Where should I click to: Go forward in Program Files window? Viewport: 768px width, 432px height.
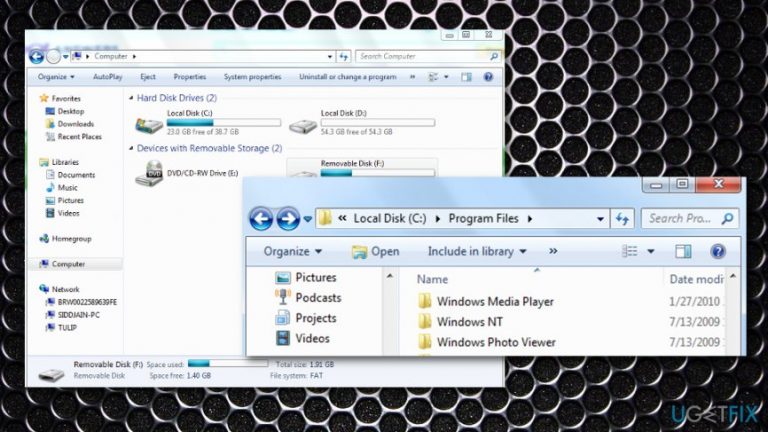pyautogui.click(x=288, y=218)
